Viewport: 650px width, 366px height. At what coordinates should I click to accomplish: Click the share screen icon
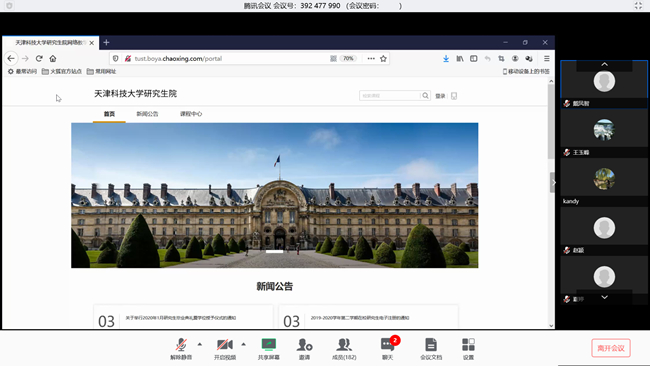(269, 344)
